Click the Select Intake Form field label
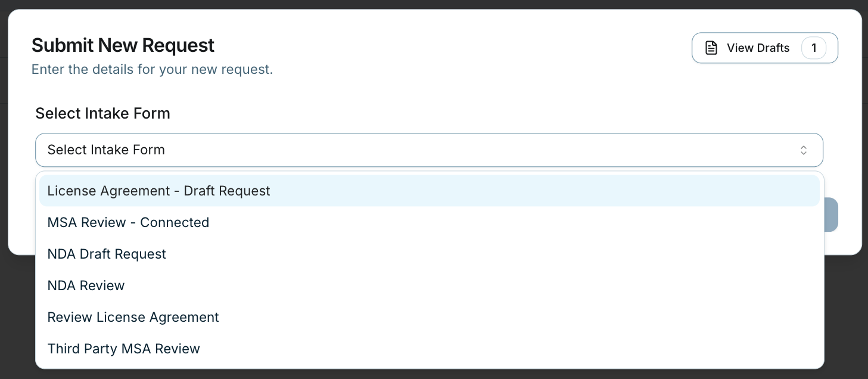 pyautogui.click(x=102, y=113)
